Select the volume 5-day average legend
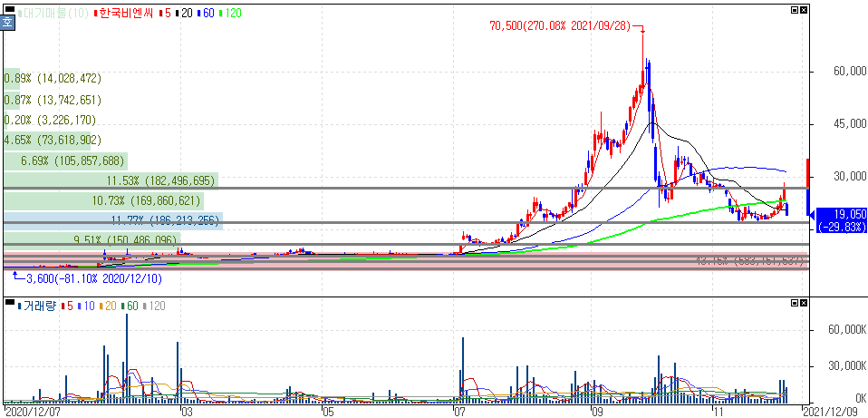The height and width of the screenshot is (418, 868). tap(66, 306)
